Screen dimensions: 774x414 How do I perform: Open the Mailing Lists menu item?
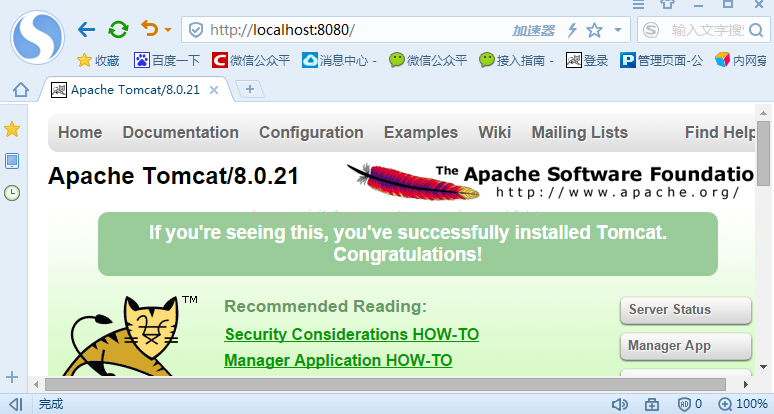point(580,132)
